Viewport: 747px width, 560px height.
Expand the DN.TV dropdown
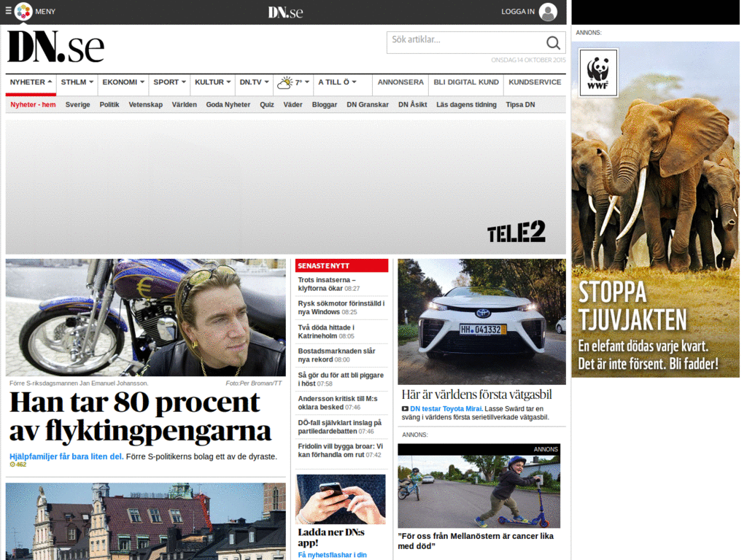(254, 82)
